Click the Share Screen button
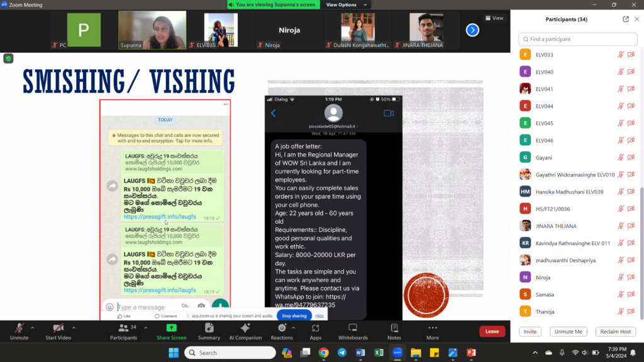Image resolution: width=644 pixels, height=362 pixels. pyautogui.click(x=171, y=331)
